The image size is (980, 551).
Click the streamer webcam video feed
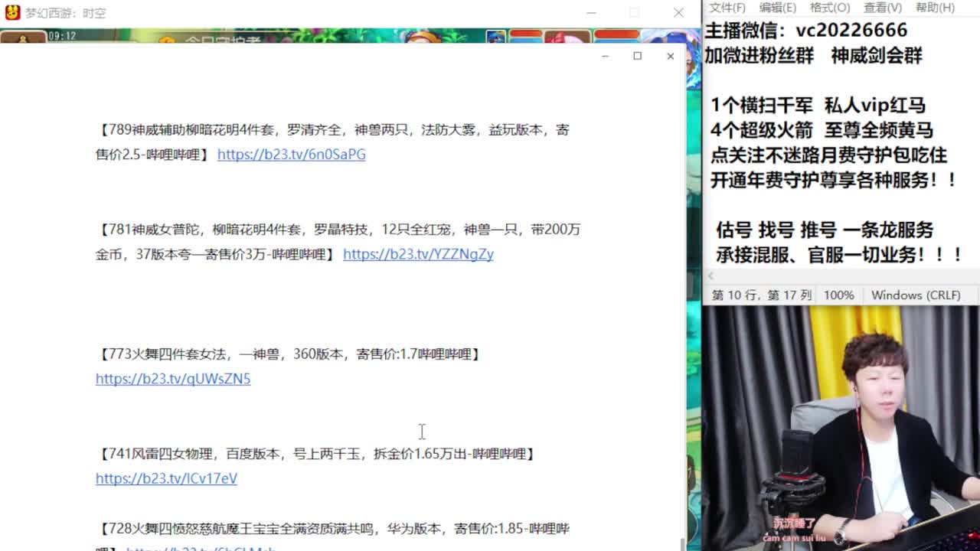(x=841, y=429)
